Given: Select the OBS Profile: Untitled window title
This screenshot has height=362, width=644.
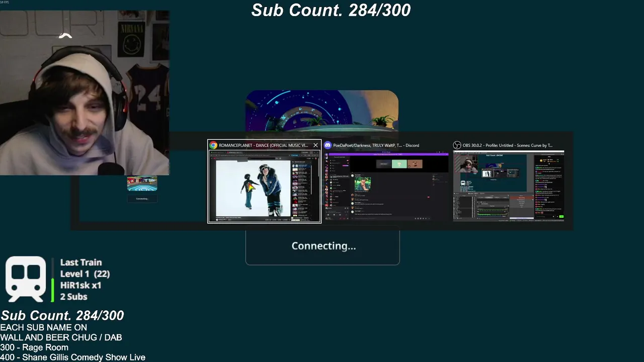Looking at the screenshot, I should (x=507, y=145).
